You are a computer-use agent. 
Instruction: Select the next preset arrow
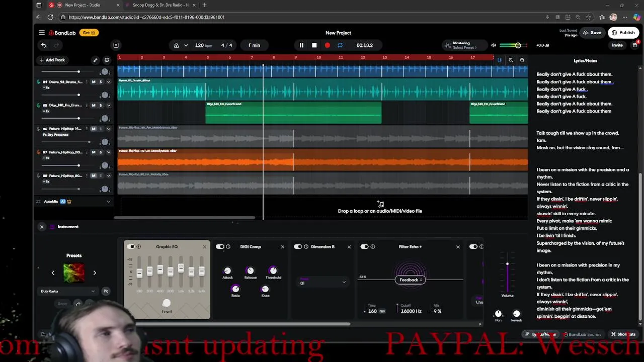click(95, 273)
